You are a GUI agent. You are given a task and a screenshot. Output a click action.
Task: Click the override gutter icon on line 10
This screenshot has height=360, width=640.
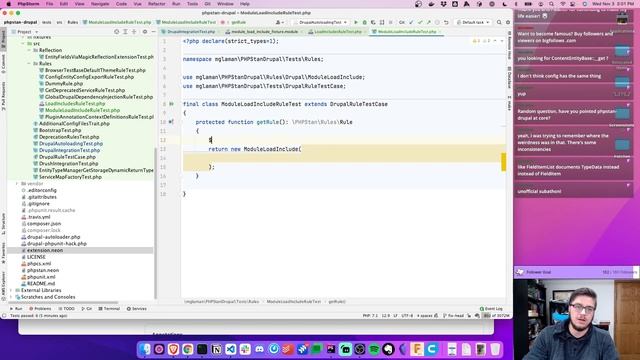tap(171, 122)
